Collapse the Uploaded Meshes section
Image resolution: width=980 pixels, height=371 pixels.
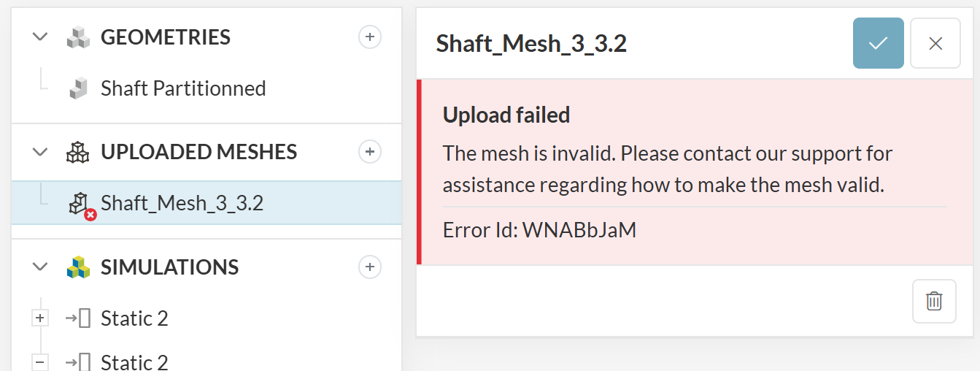pyautogui.click(x=41, y=152)
